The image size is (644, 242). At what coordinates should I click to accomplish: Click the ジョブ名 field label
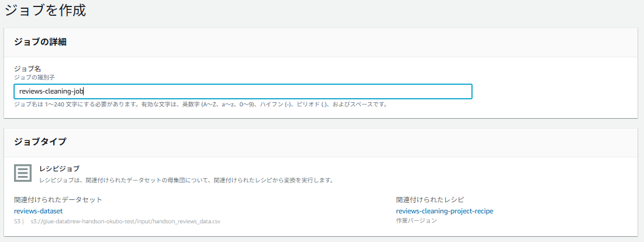tap(27, 69)
